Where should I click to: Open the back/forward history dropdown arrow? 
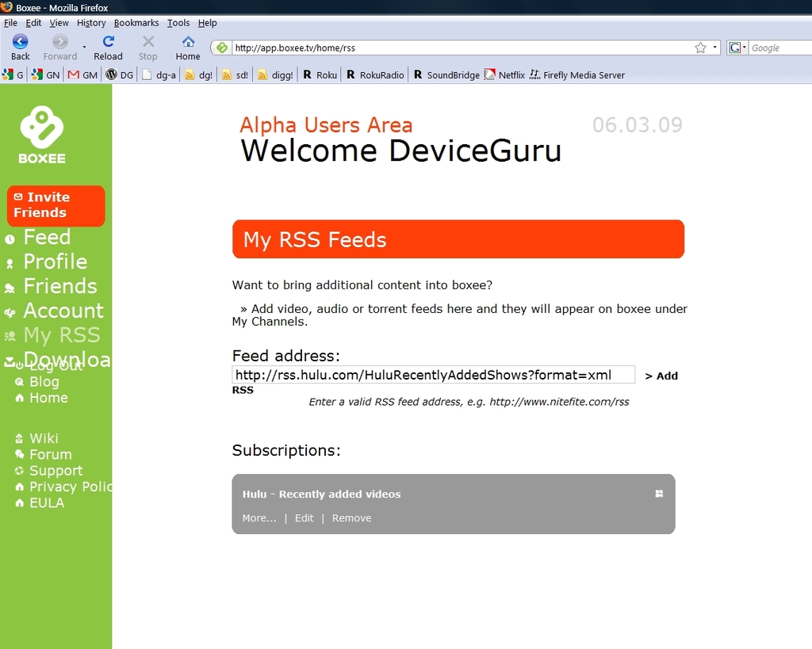pyautogui.click(x=84, y=47)
